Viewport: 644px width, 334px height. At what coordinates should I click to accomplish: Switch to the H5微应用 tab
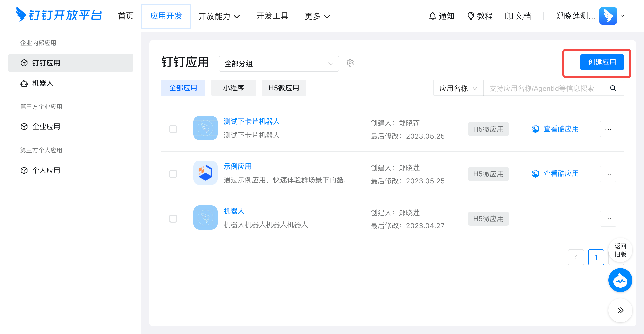[284, 88]
